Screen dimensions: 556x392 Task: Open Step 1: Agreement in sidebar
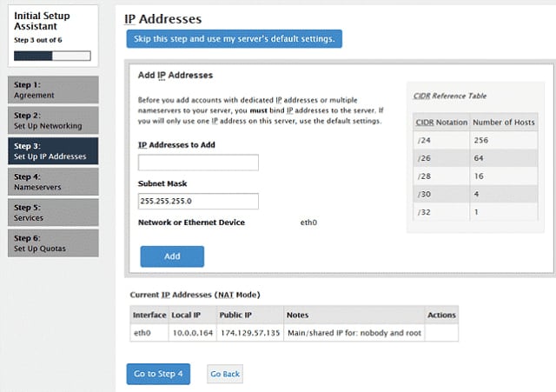54,90
